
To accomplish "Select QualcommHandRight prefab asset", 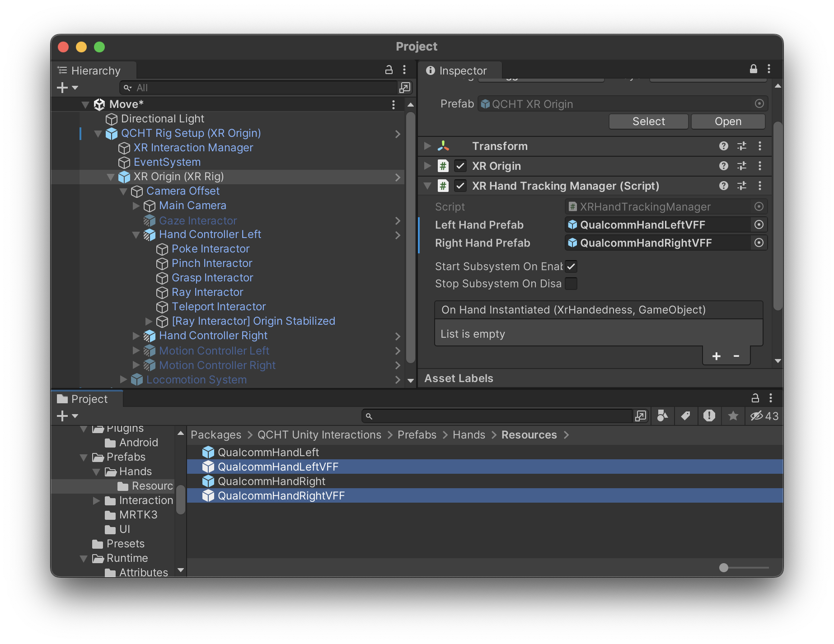I will click(485, 481).
